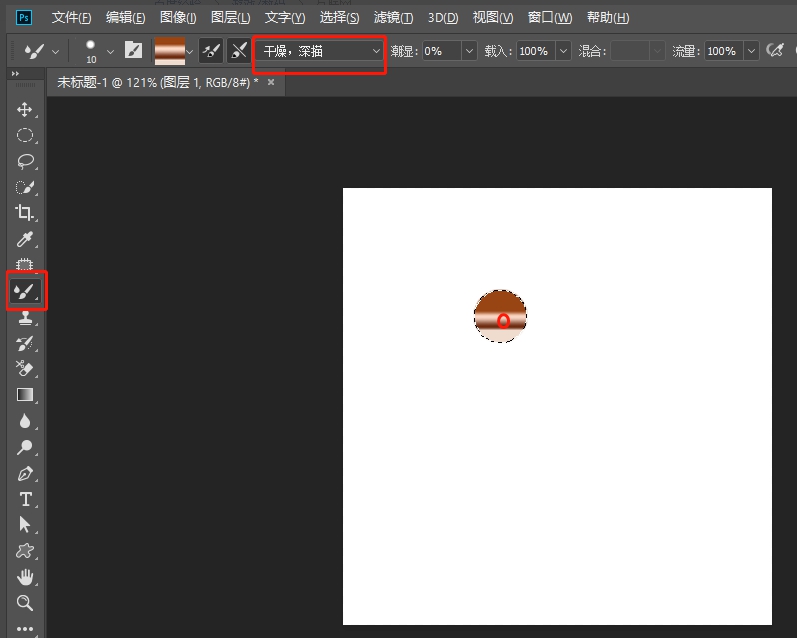Open the brush settings panel button
Image resolution: width=797 pixels, height=638 pixels.
click(x=133, y=50)
